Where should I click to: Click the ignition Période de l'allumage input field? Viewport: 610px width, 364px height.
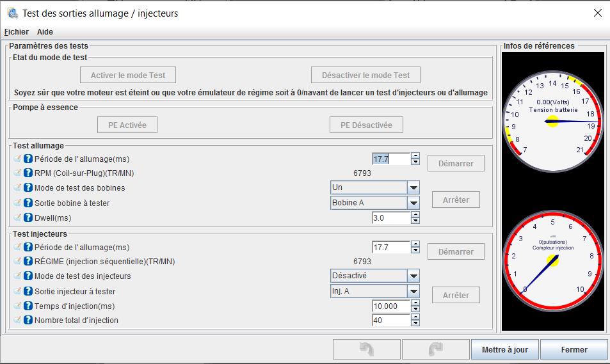pos(390,159)
